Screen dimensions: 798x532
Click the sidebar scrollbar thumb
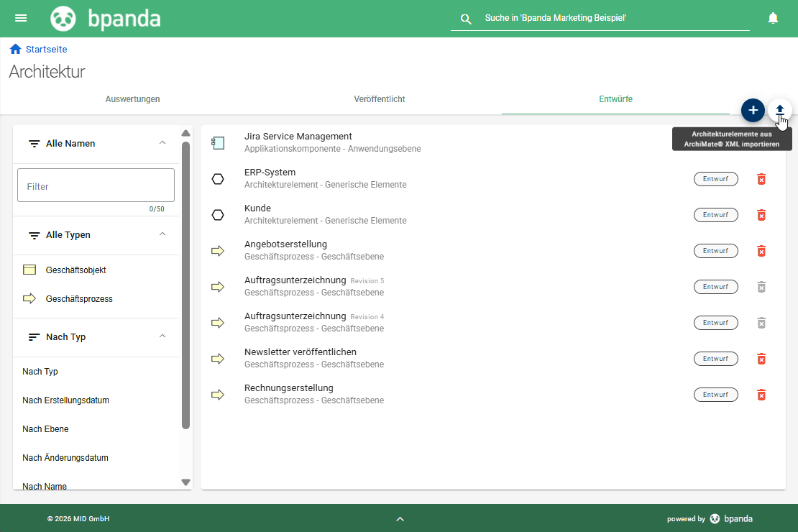coord(185,285)
